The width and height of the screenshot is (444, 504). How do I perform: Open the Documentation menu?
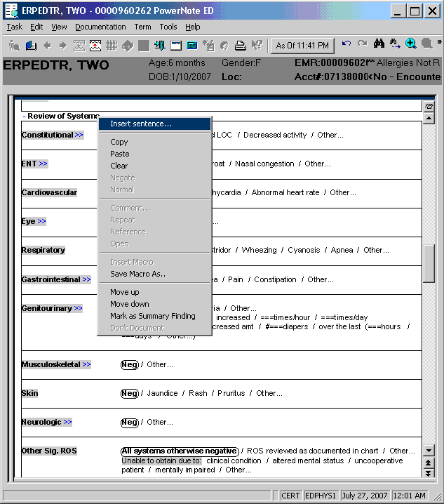tap(100, 27)
